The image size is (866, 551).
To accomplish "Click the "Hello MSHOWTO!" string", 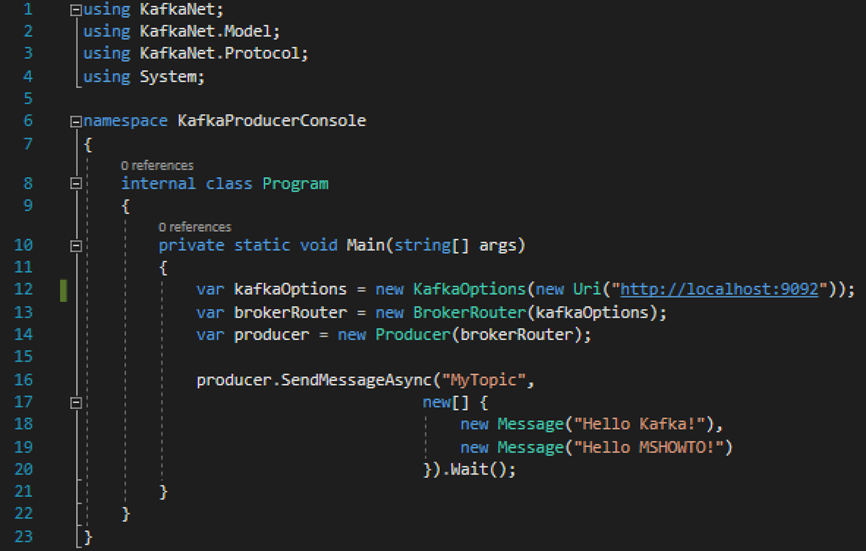I will (649, 447).
